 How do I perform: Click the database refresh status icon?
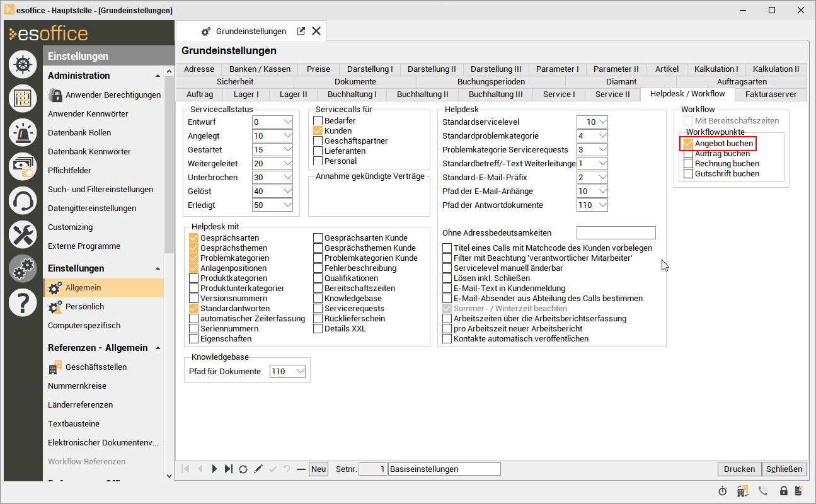coord(798,491)
